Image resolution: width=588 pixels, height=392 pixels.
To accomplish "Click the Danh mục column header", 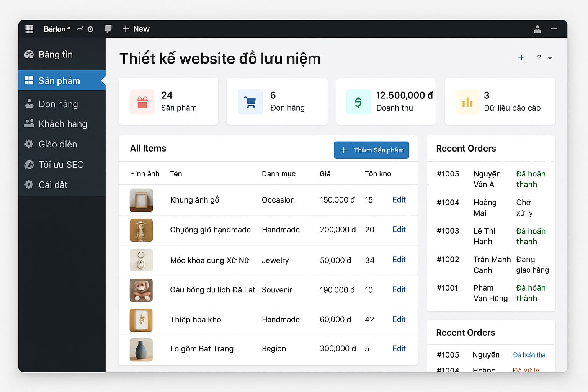I will coord(279,174).
